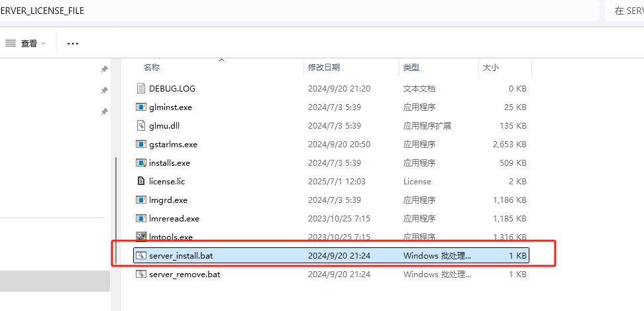Click the 135 KB size of glmu.dll
This screenshot has width=644, height=311.
point(513,126)
